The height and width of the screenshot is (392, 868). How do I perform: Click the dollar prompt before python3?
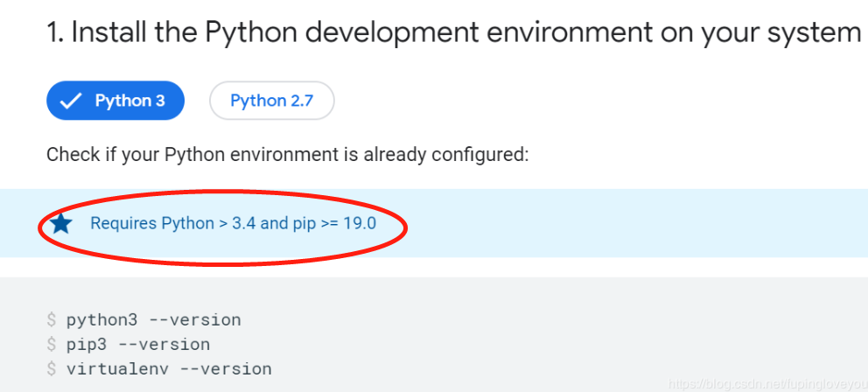pos(53,319)
